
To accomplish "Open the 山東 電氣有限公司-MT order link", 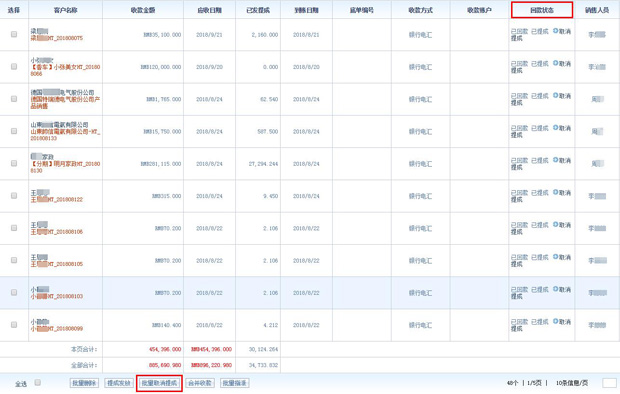I will 65,135.
